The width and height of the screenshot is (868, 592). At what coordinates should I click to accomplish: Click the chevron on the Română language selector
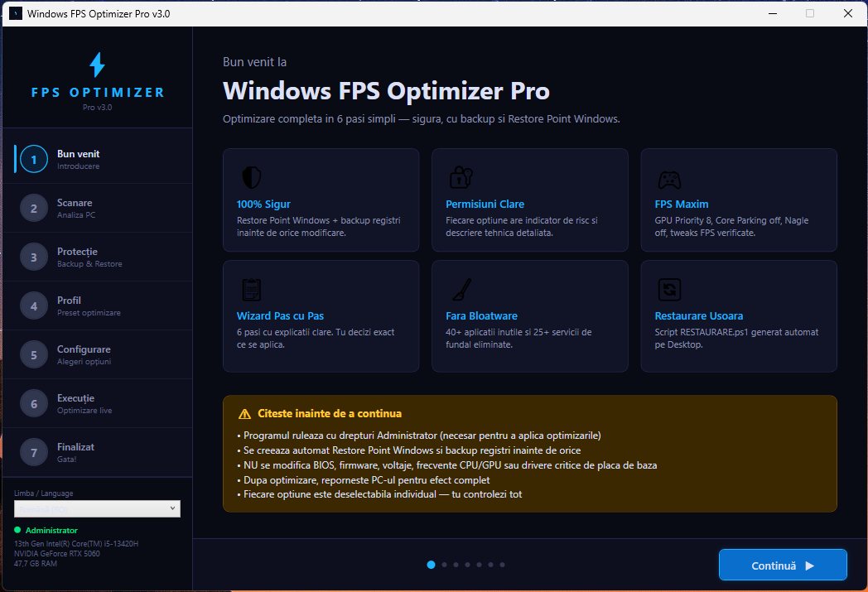173,508
